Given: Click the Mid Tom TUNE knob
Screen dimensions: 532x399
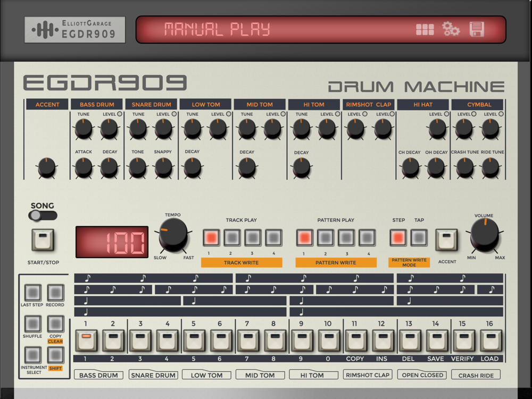Looking at the screenshot, I should (247, 129).
